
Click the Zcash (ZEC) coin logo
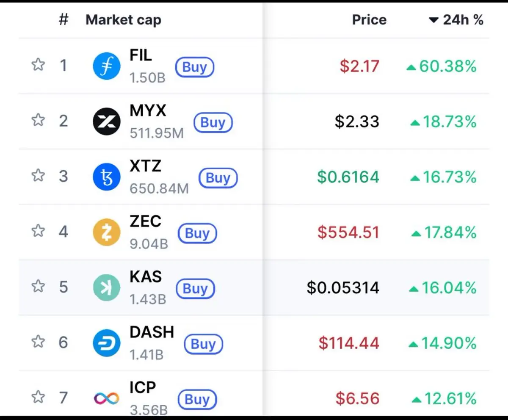[x=107, y=232]
